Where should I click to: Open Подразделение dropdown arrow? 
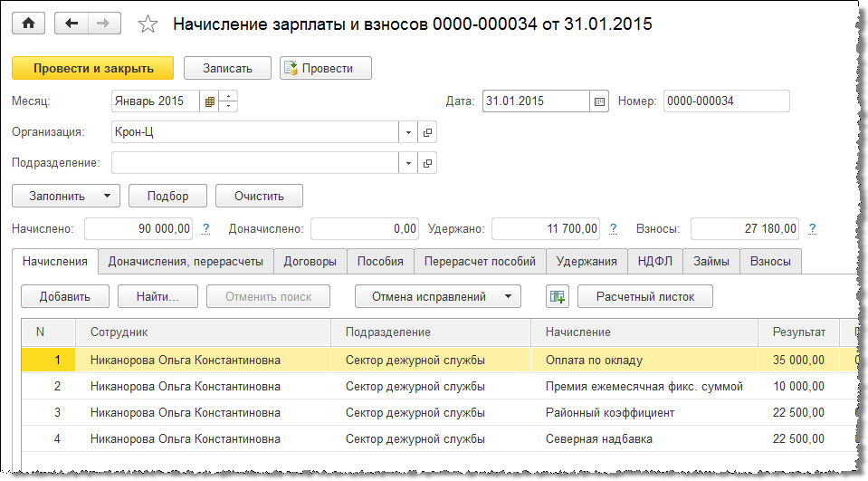pos(408,163)
